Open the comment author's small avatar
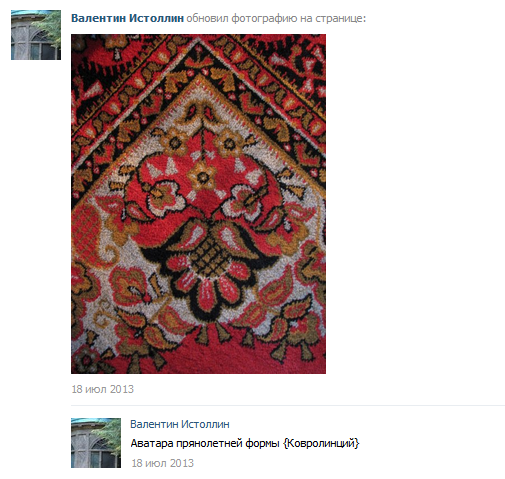 click(96, 443)
